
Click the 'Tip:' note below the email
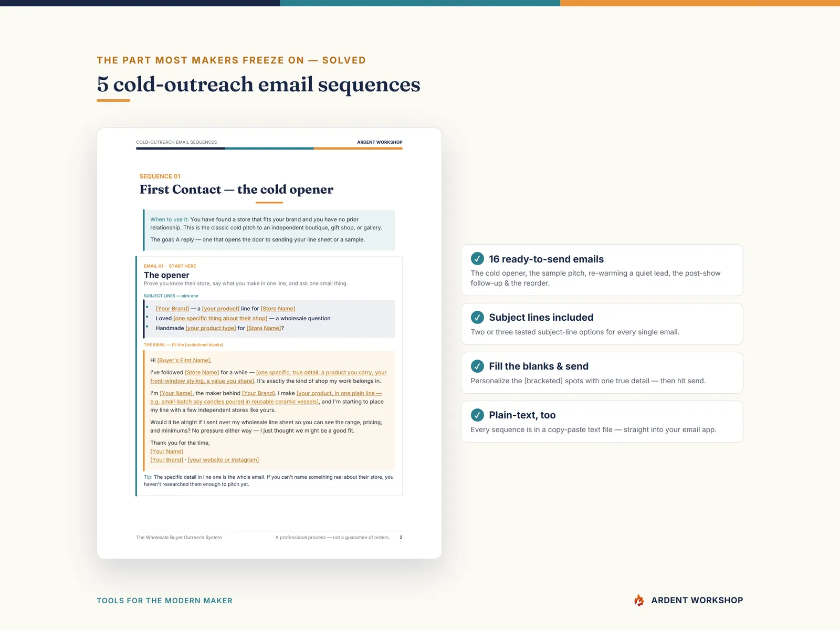(268, 480)
